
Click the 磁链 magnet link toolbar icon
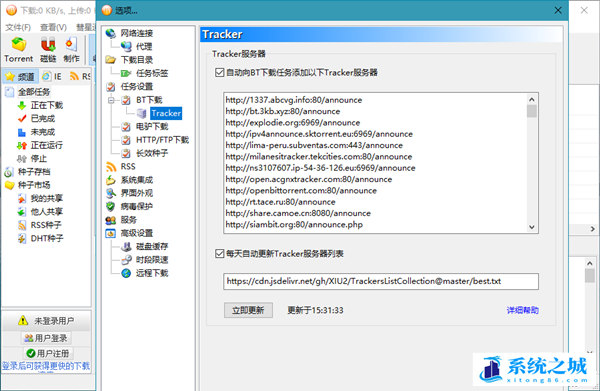pos(48,50)
